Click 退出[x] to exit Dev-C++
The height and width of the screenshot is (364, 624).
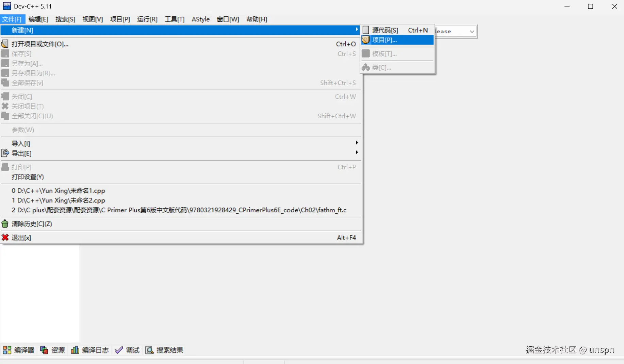click(21, 237)
